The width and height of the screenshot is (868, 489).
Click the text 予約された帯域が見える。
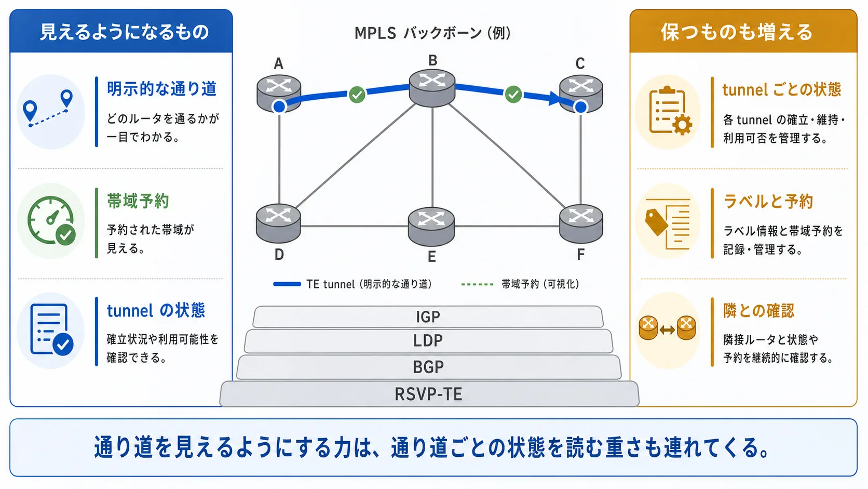tap(150, 239)
